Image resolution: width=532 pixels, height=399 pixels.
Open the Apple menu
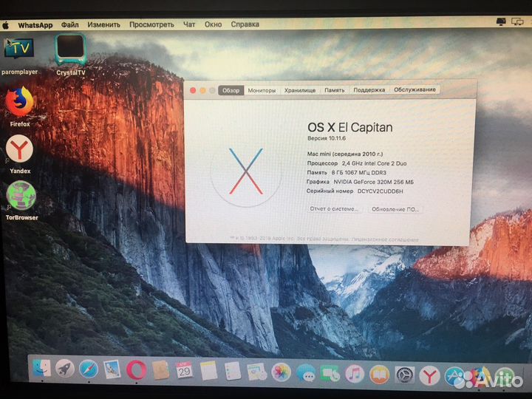click(x=5, y=25)
